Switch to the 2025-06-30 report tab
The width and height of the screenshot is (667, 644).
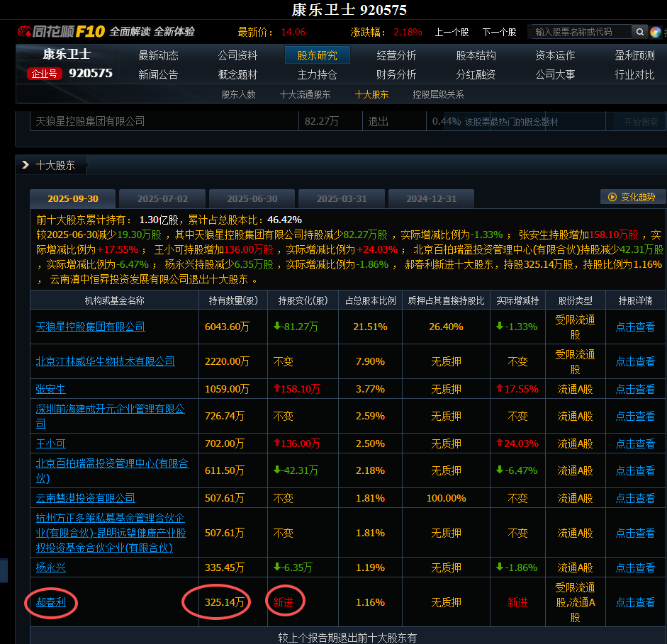pos(252,198)
